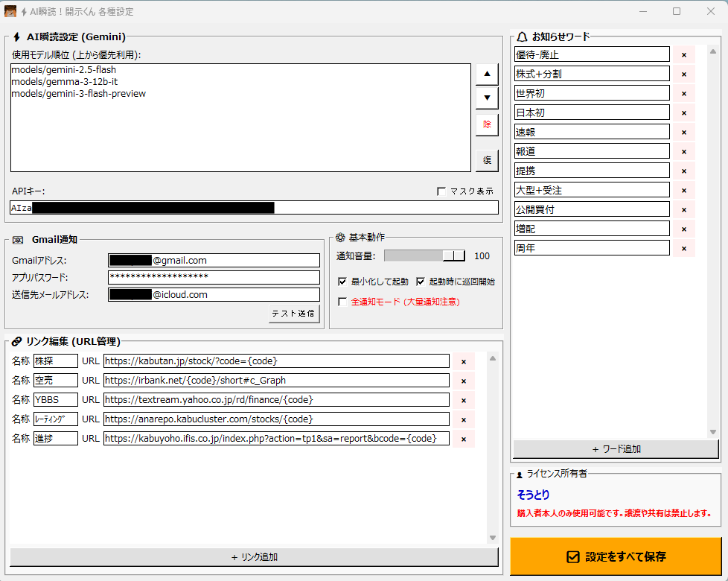Edit the 空売 name field
Screen dimensions: 728x581
[56, 381]
